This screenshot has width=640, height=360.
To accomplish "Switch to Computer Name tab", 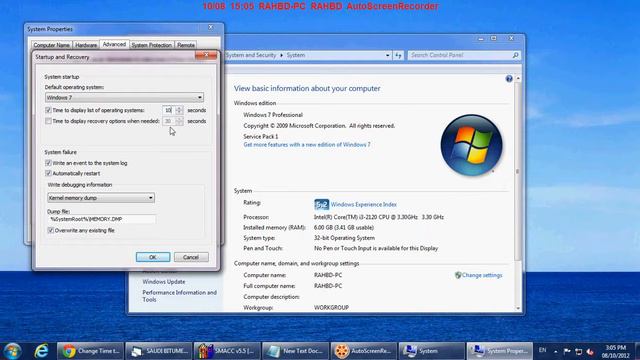I will tap(51, 45).
